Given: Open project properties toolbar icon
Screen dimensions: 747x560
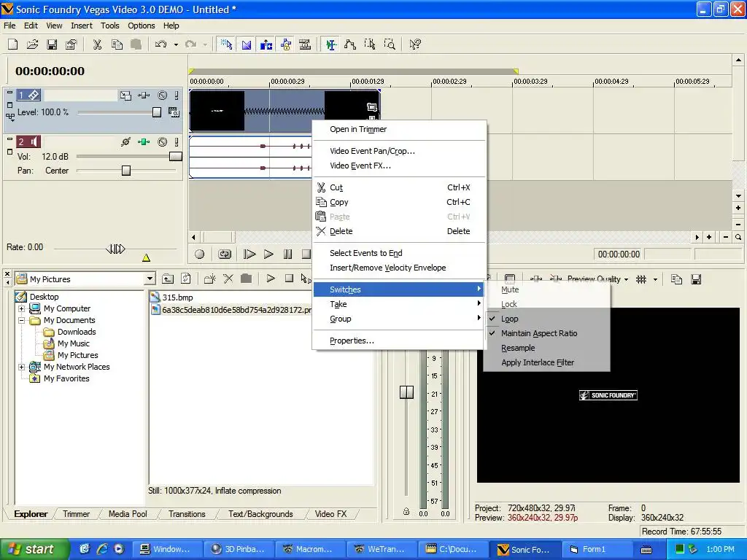Looking at the screenshot, I should point(71,44).
